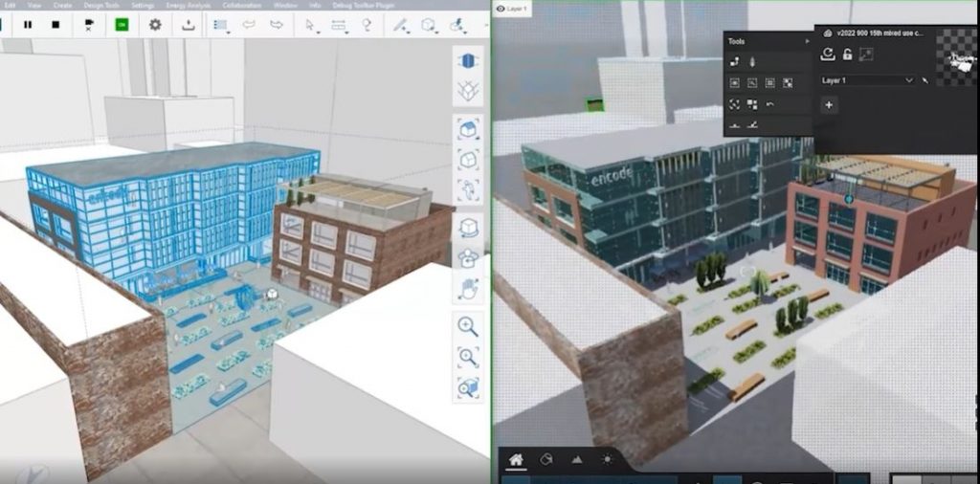980x484 pixels.
Task: Click the export/upload tray icon
Action: coord(189,25)
